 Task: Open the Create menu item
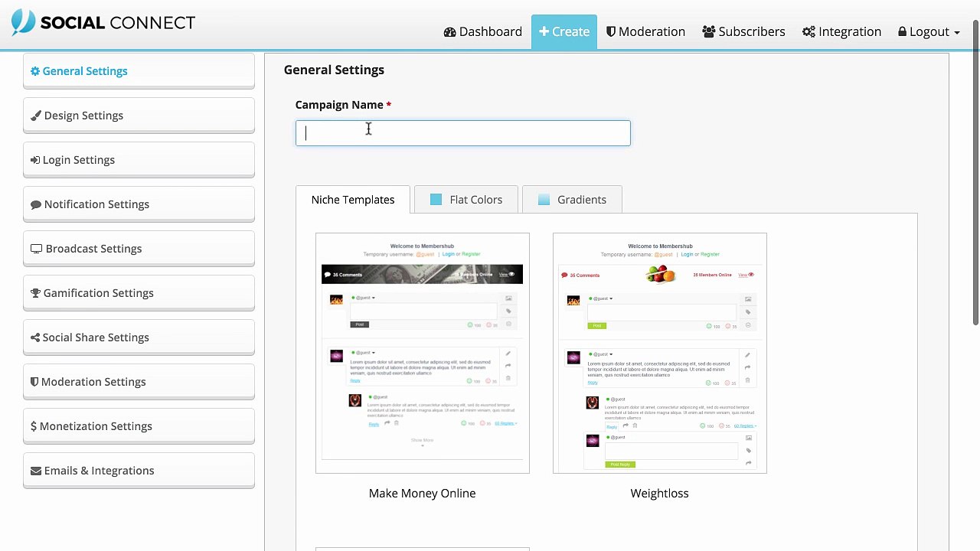pyautogui.click(x=564, y=31)
